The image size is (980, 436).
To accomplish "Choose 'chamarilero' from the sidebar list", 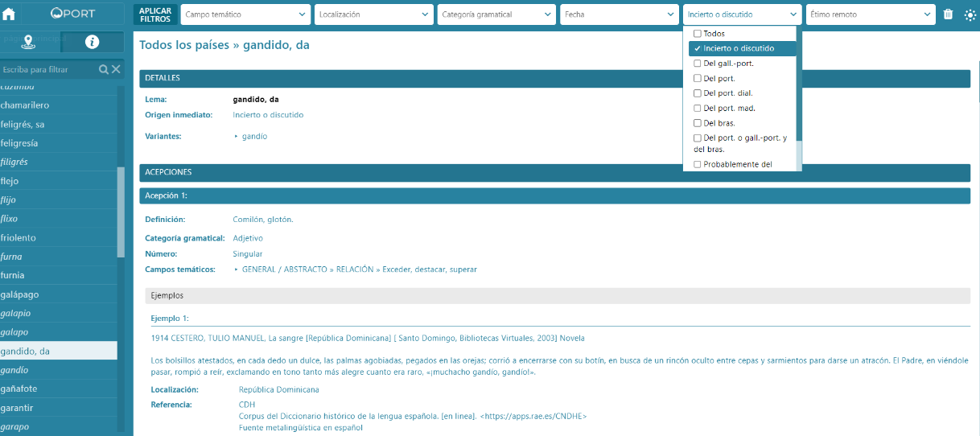I will 25,105.
